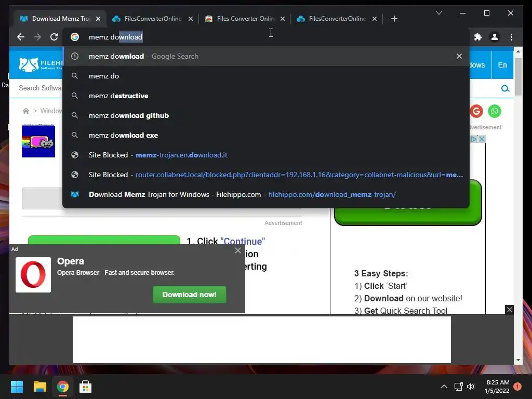Screen dimensions: 532x399
Task: Click the FileHippo search magnifier icon
Action: click(505, 88)
